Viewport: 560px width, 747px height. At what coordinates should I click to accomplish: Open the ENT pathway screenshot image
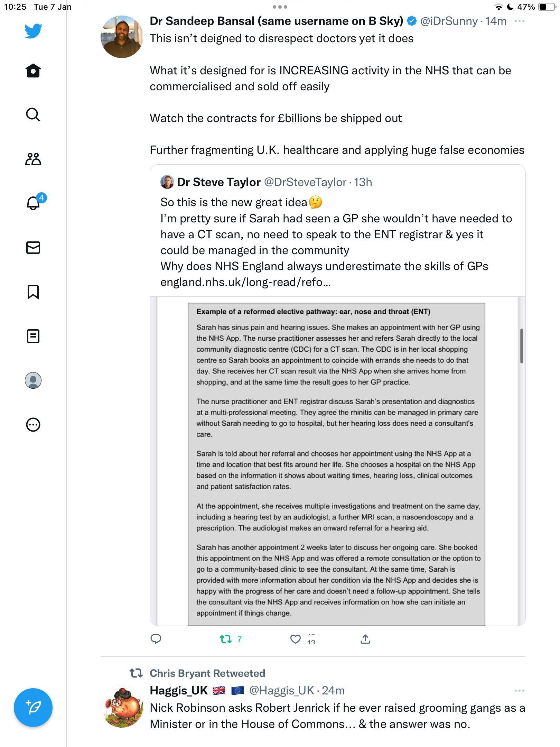337,461
